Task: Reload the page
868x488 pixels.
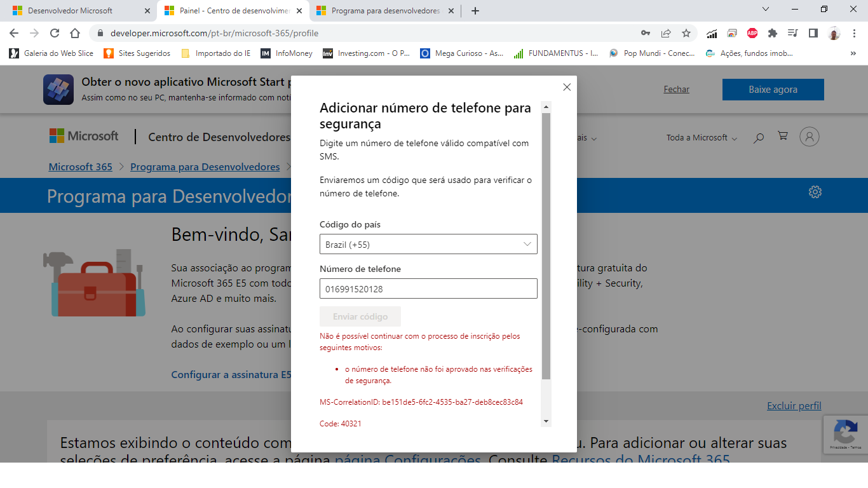Action: (55, 33)
